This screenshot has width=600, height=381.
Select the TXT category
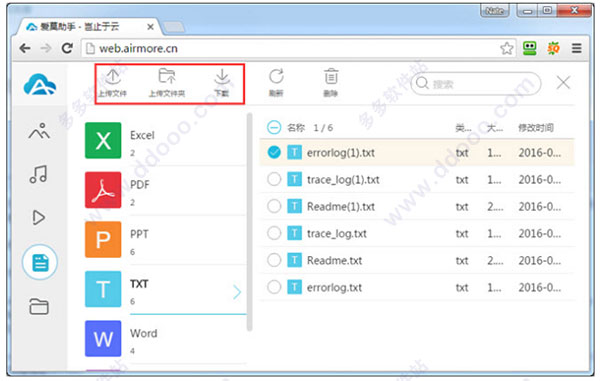click(165, 290)
